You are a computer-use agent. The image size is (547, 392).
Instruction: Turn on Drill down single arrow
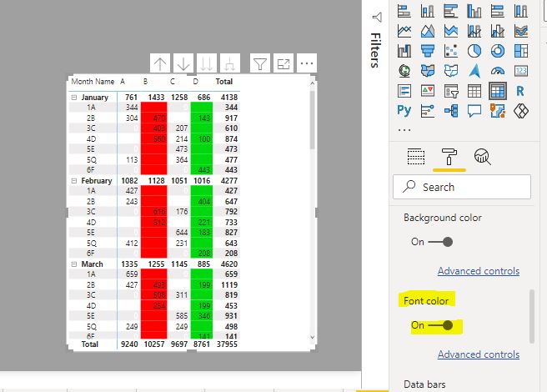pos(183,63)
